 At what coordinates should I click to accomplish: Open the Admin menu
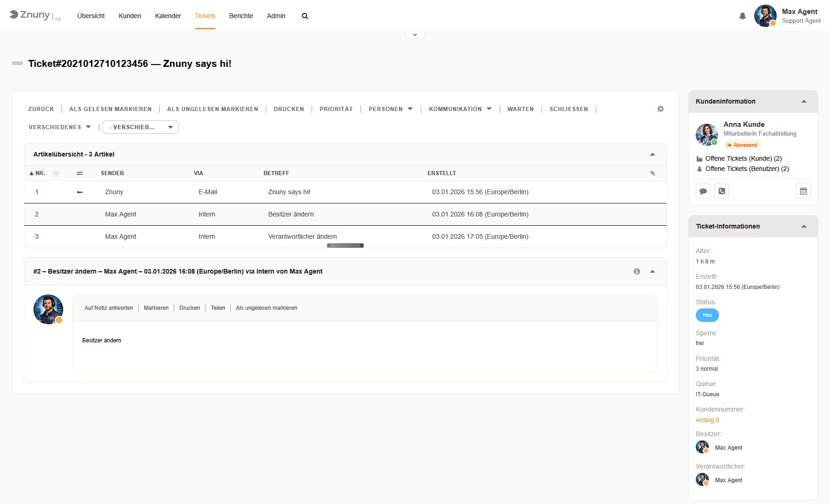pos(276,15)
